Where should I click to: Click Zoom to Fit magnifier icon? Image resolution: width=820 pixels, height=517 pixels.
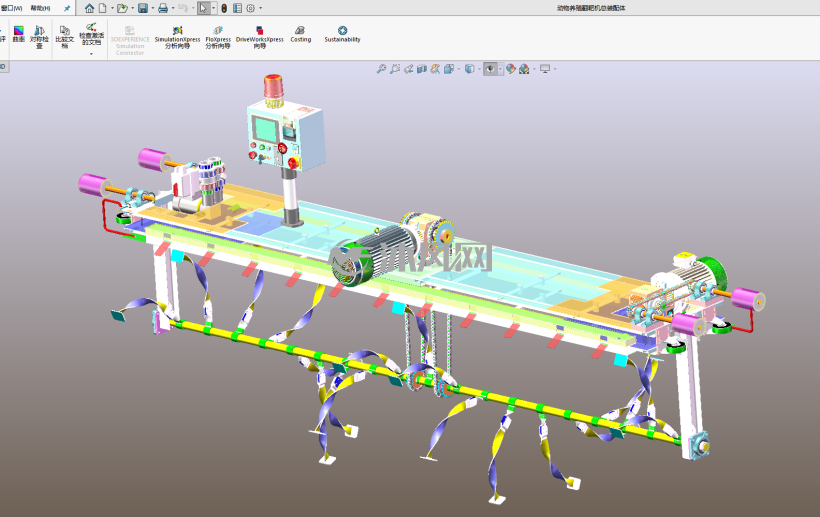click(x=381, y=68)
